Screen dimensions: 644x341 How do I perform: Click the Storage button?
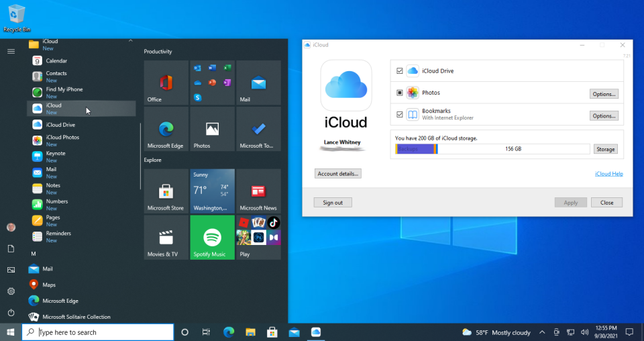605,149
